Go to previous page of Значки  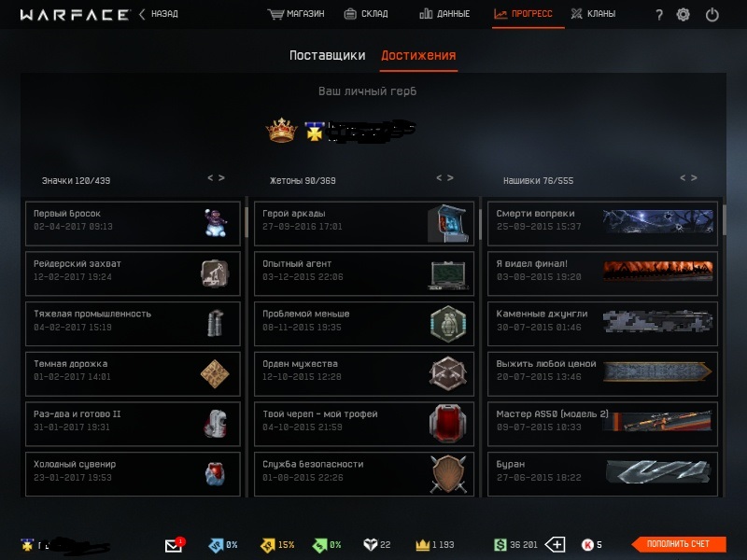click(x=210, y=177)
